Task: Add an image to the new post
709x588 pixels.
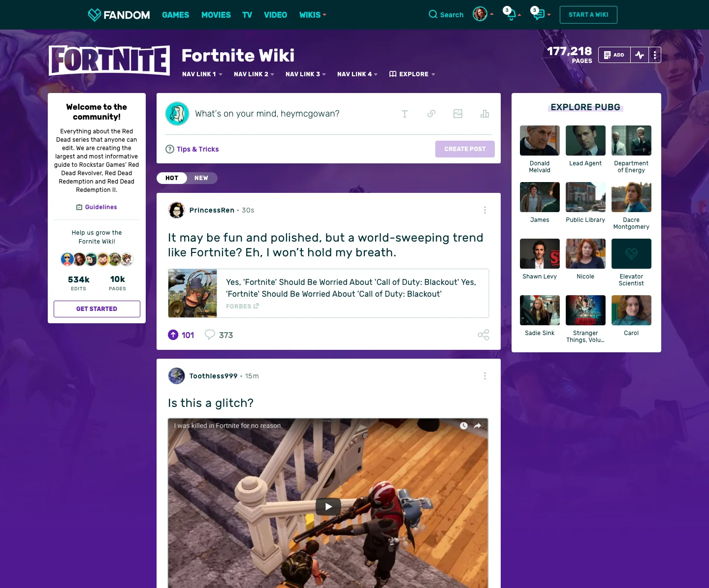Action: (x=458, y=114)
